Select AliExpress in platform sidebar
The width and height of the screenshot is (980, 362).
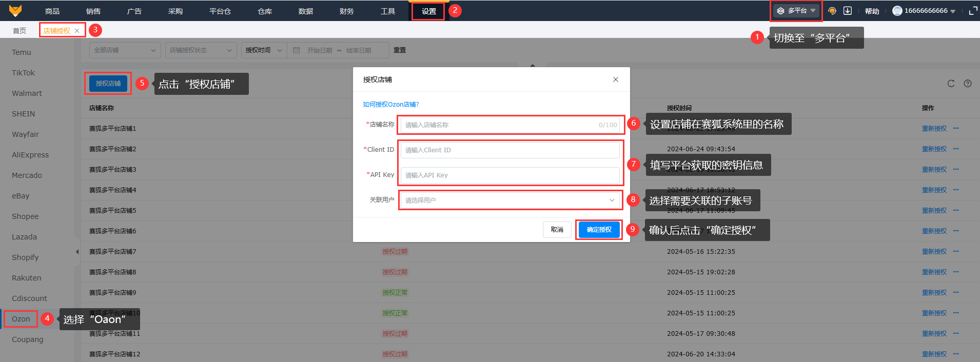30,155
